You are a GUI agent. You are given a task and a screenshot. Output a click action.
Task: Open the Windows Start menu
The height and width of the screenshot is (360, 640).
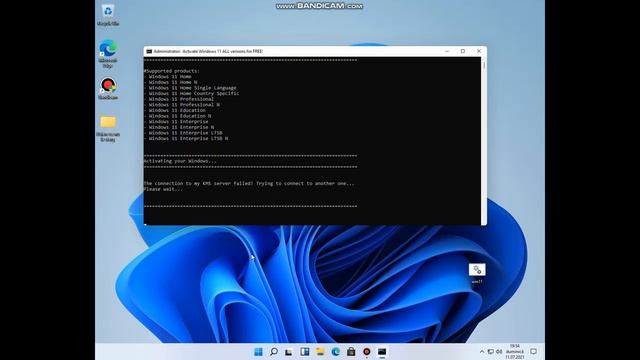(258, 352)
